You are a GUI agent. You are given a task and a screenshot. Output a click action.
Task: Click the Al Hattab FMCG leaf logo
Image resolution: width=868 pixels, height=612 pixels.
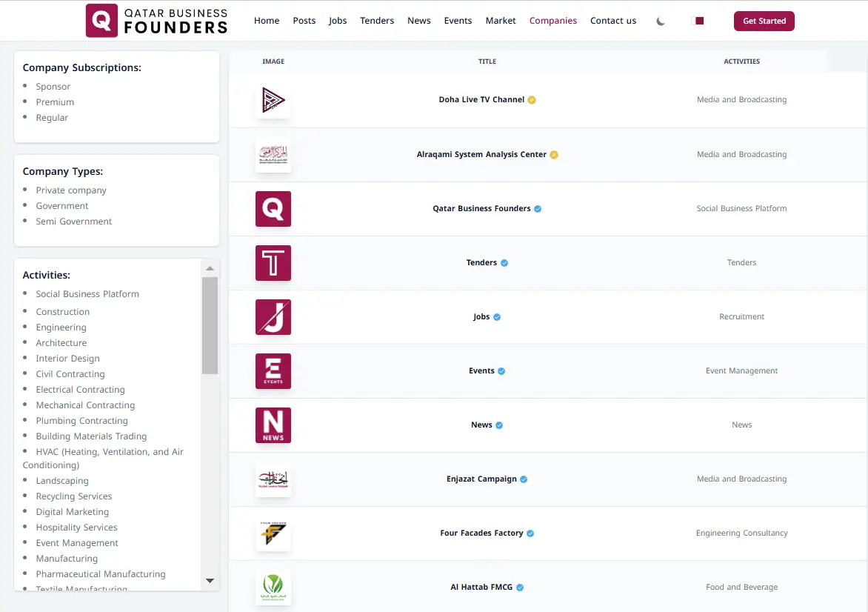[273, 588]
